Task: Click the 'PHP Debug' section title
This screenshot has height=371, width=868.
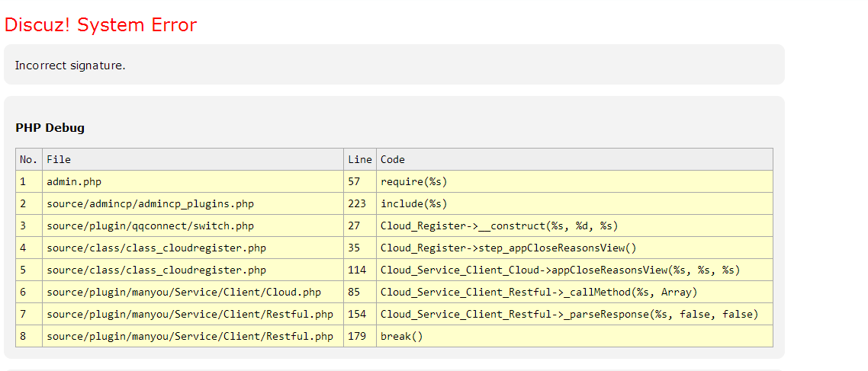Action: (50, 128)
